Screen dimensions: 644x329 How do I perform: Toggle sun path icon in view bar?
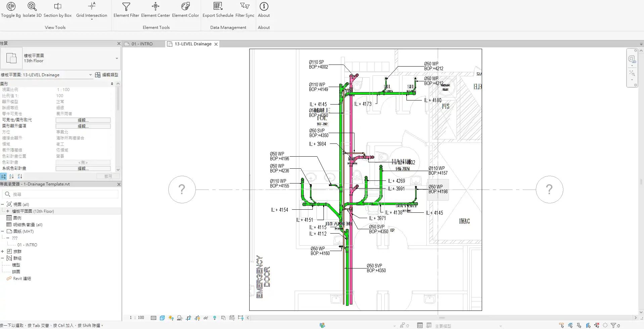coord(171,318)
